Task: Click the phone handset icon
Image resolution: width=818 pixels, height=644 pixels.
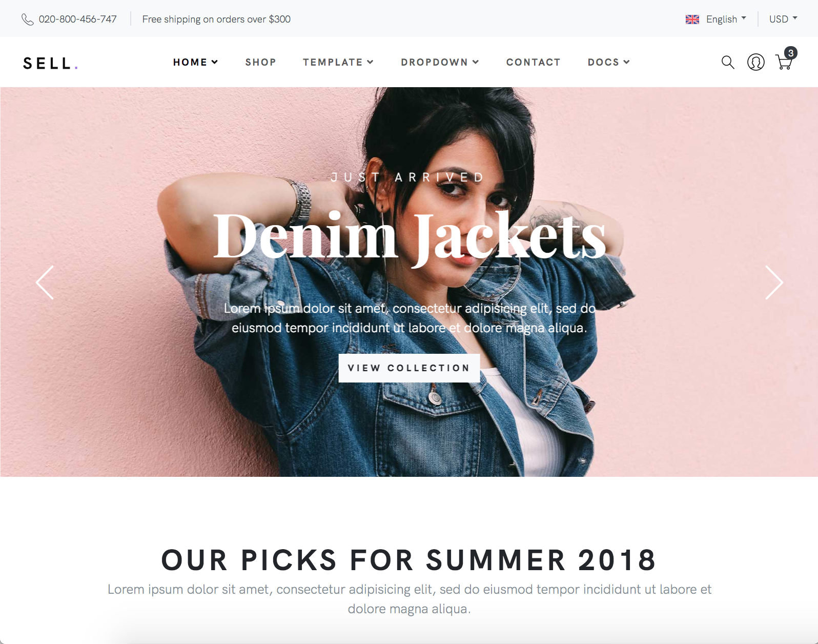Action: 27,19
